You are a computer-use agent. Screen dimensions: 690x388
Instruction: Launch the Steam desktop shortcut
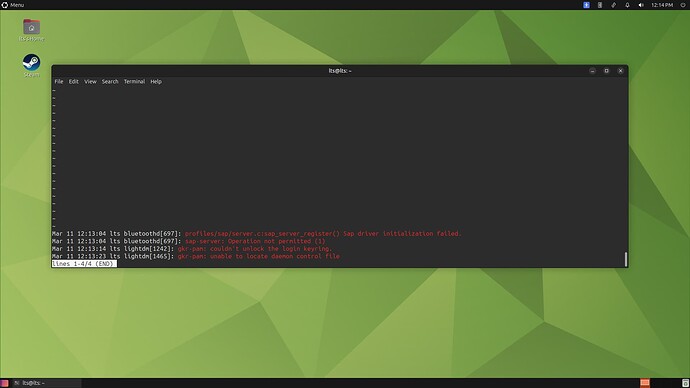point(31,65)
